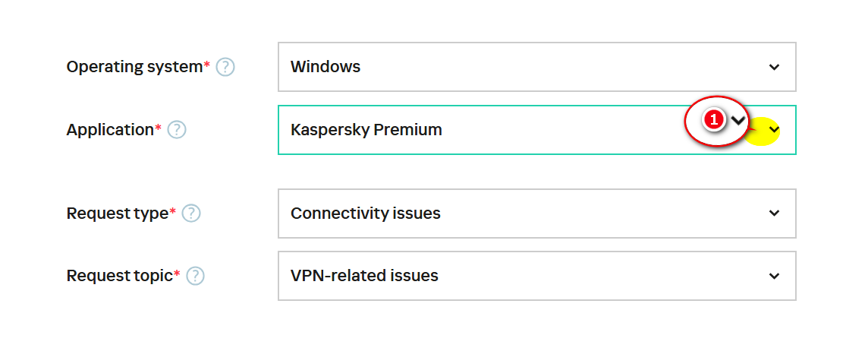
Task: Click the red asterisk after Request topic
Action: (x=177, y=274)
